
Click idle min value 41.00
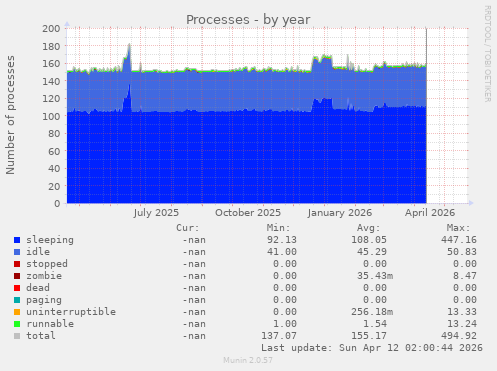click(282, 252)
